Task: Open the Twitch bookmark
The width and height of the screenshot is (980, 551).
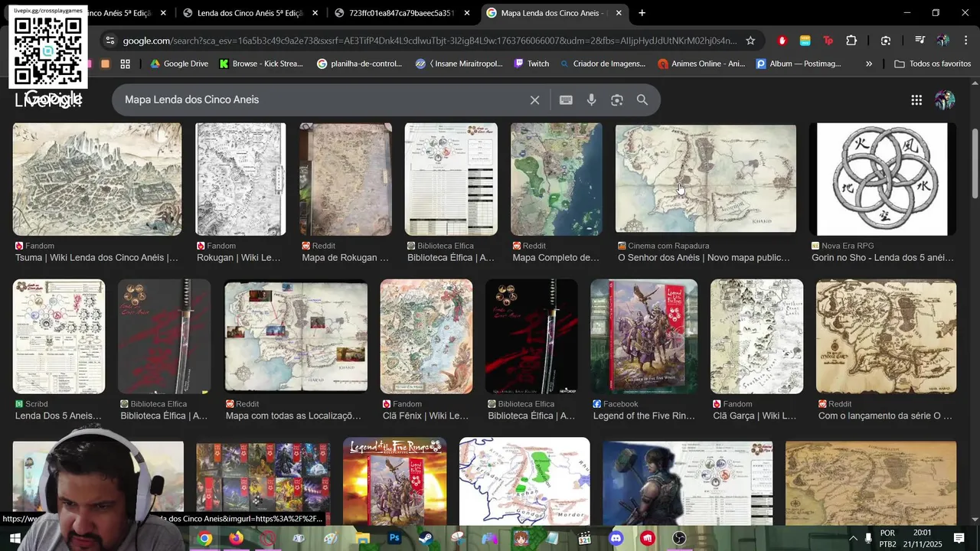Action: pos(531,64)
